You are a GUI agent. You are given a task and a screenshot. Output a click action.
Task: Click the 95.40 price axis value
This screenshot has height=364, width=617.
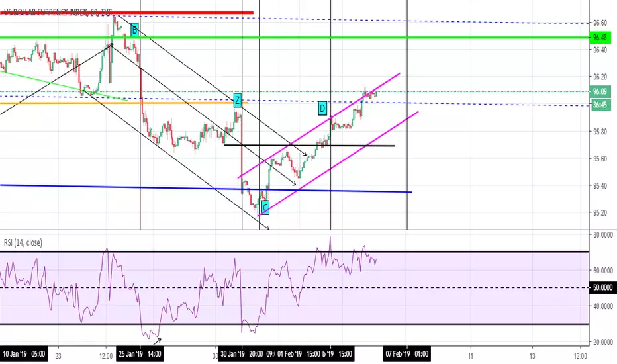coord(600,186)
